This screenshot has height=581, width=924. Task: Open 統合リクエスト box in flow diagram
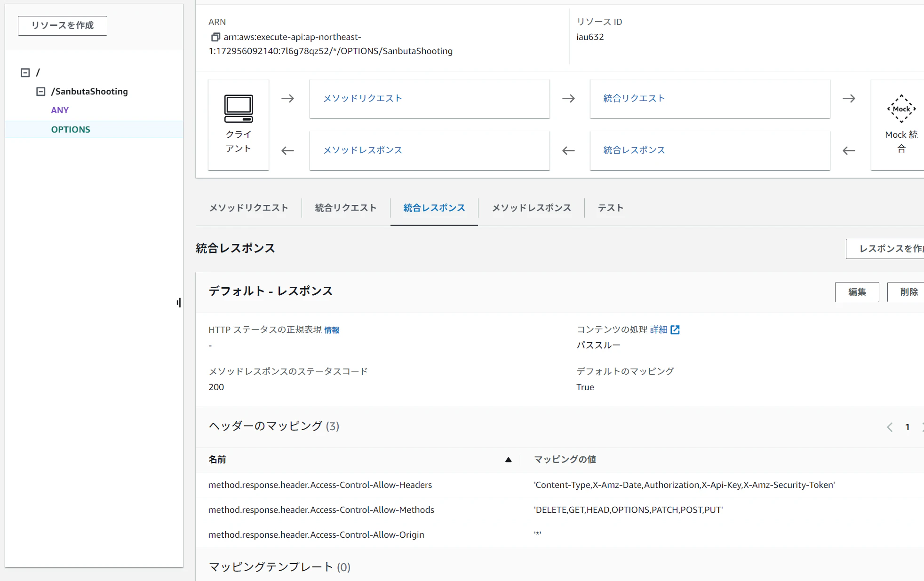[x=710, y=98]
